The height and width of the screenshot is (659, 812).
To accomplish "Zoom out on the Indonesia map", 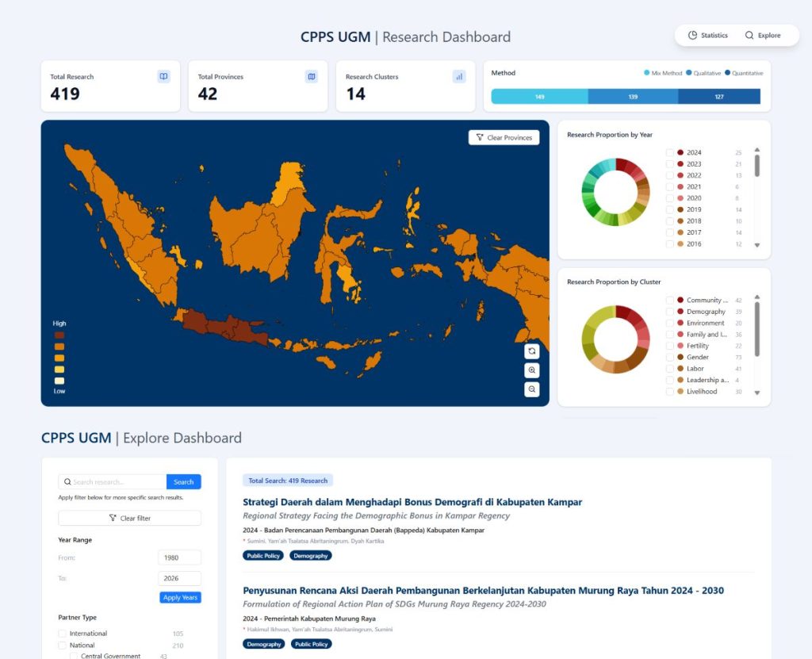I will click(x=531, y=389).
